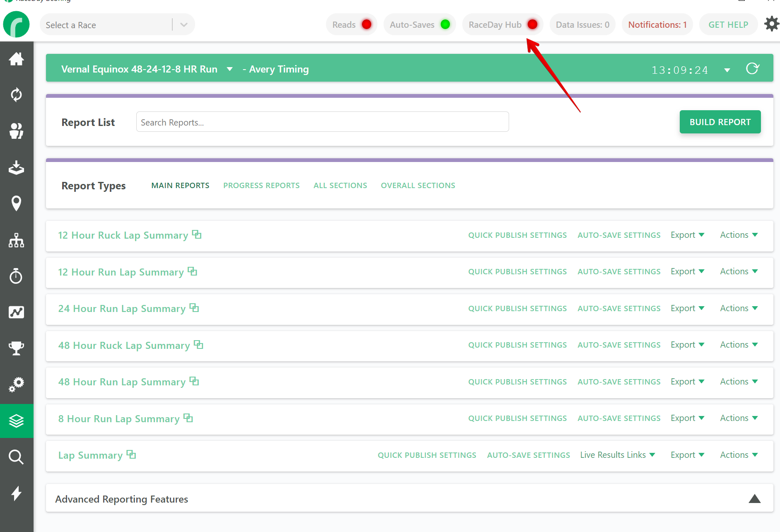Open 12 Hour Run Lap Summary window icon
This screenshot has height=532, width=780.
point(192,271)
